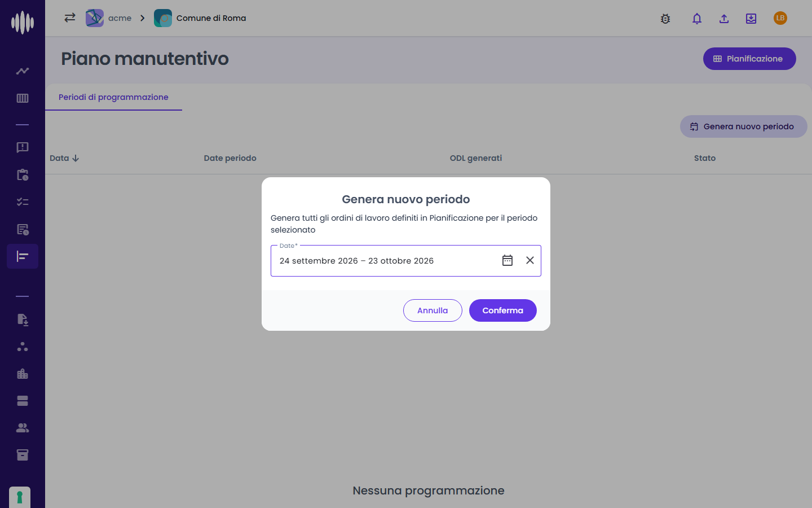The width and height of the screenshot is (812, 508).
Task: Click the swap workspace arrows icon
Action: tap(70, 17)
